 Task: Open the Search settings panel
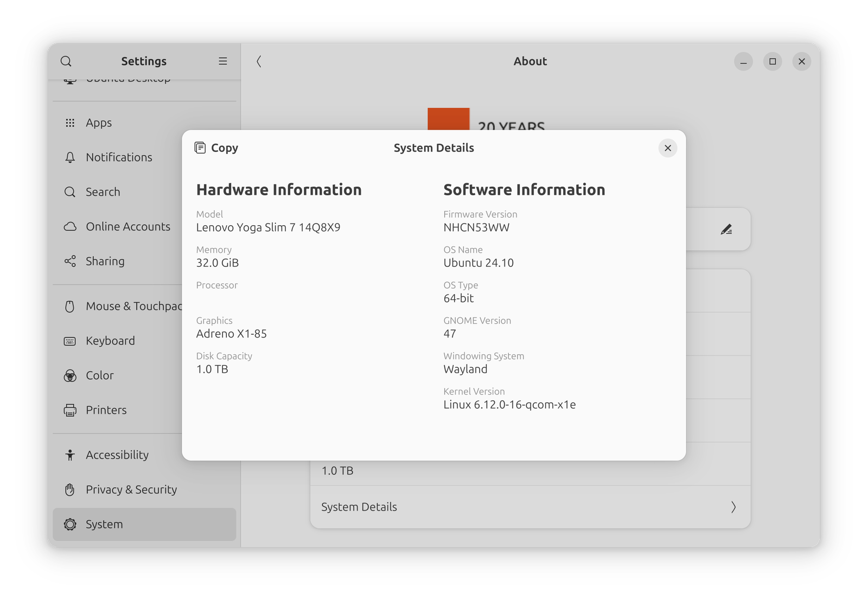coord(103,192)
